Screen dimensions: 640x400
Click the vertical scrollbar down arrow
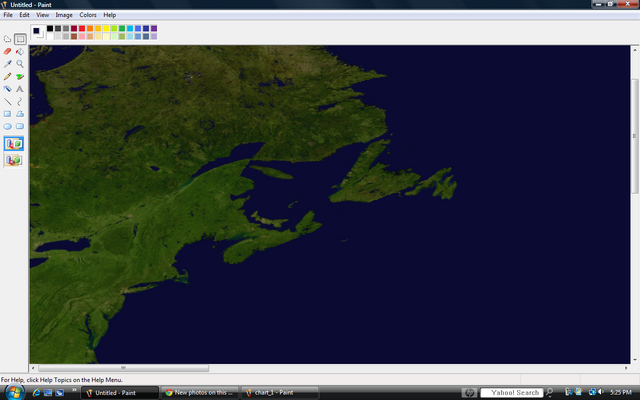pyautogui.click(x=635, y=360)
